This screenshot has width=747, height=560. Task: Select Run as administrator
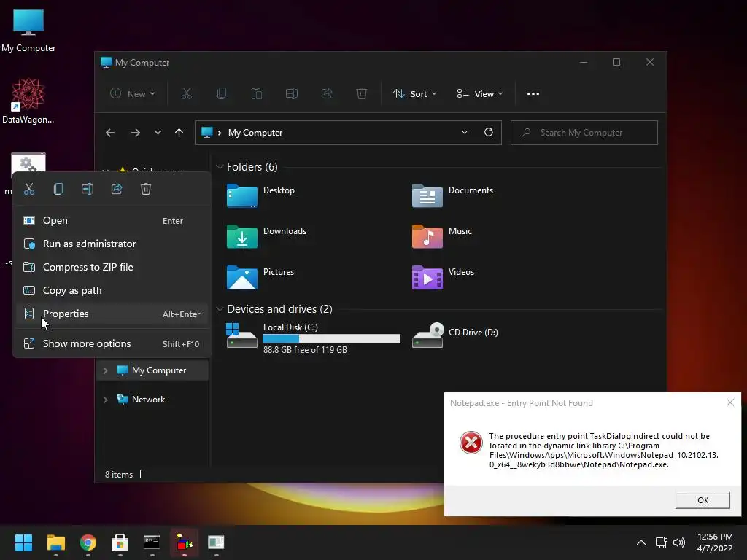pyautogui.click(x=112, y=244)
